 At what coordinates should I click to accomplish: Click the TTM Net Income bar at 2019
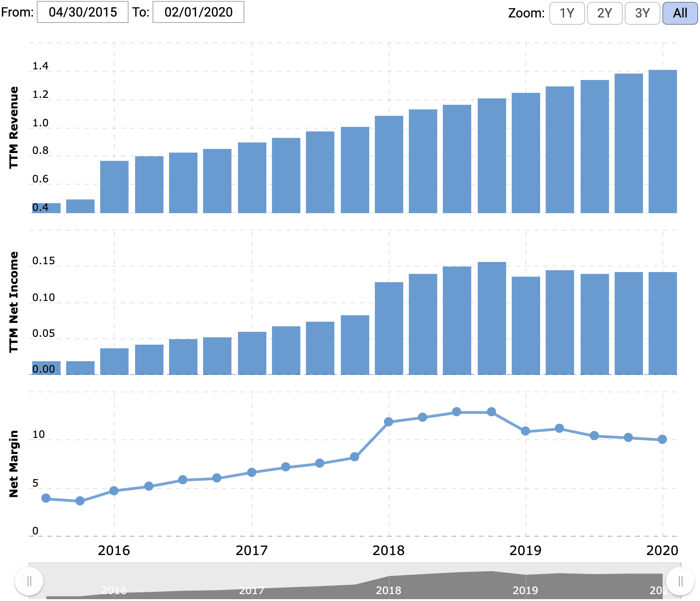[x=526, y=326]
